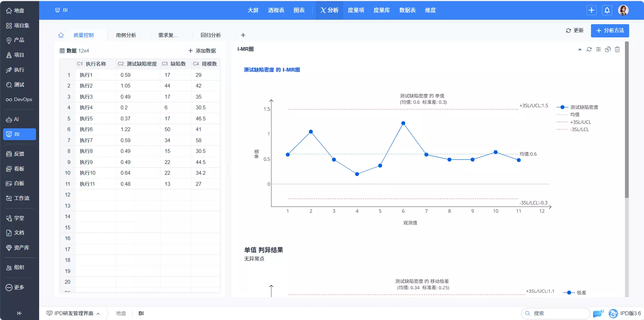Go to the analysis home icon
Viewport: 644px width, 320px height.
tap(61, 35)
